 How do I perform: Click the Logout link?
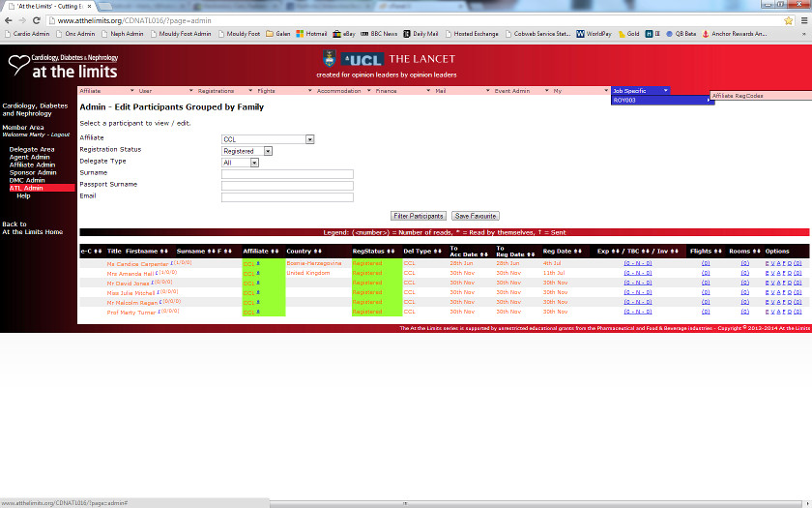(x=60, y=134)
